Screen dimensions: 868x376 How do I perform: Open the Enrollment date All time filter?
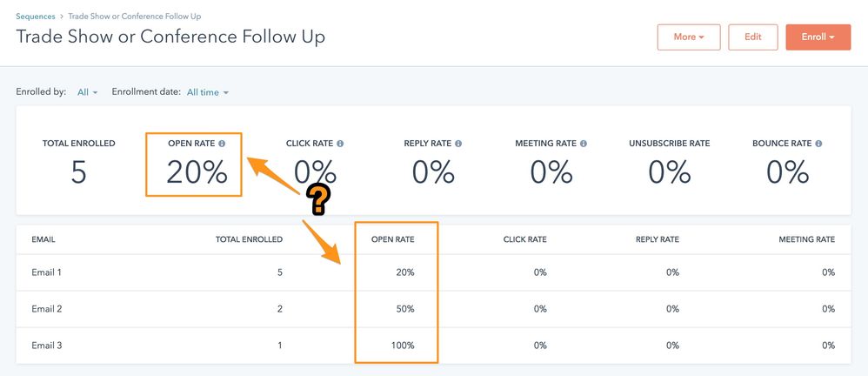(x=208, y=92)
